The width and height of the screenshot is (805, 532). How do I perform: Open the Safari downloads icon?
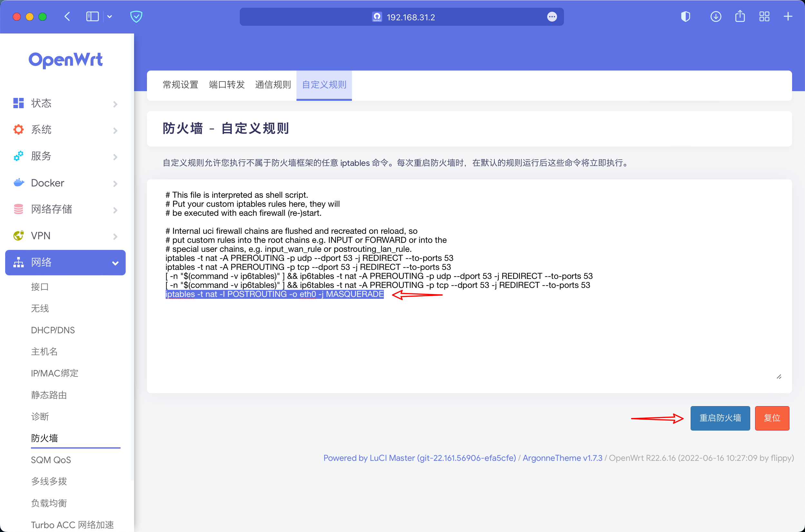tap(716, 17)
